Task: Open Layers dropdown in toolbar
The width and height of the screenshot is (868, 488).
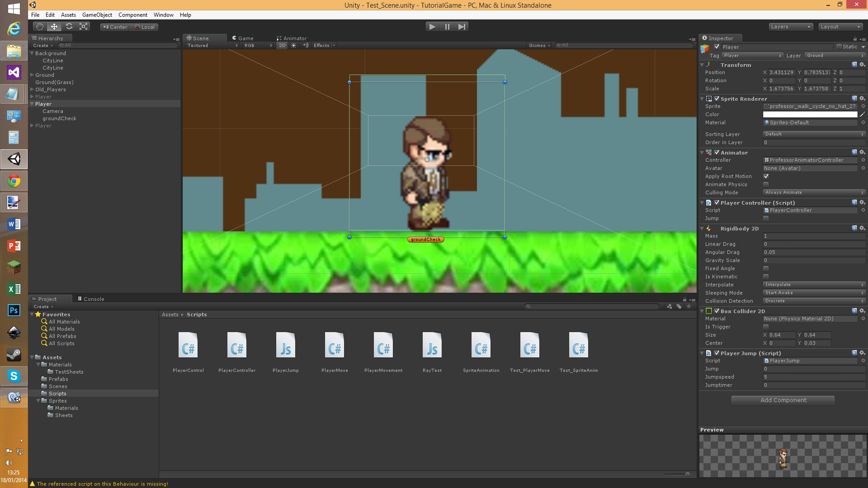Action: click(791, 27)
